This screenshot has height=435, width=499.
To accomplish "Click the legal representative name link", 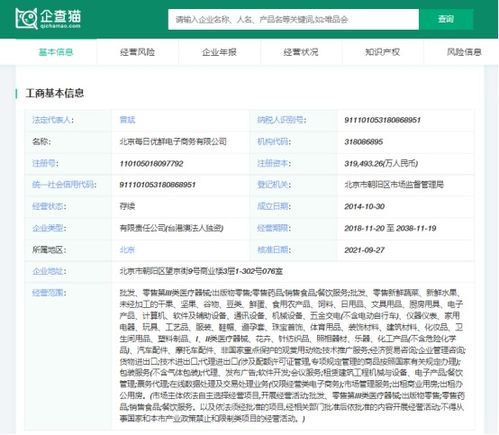I will pyautogui.click(x=127, y=120).
